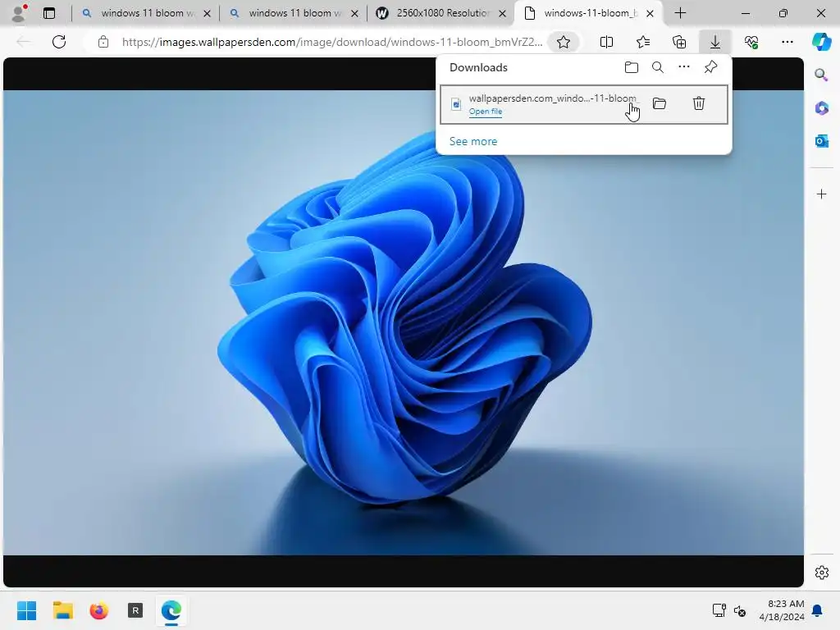840x630 pixels.
Task: Open File Explorer from taskbar
Action: (x=62, y=610)
